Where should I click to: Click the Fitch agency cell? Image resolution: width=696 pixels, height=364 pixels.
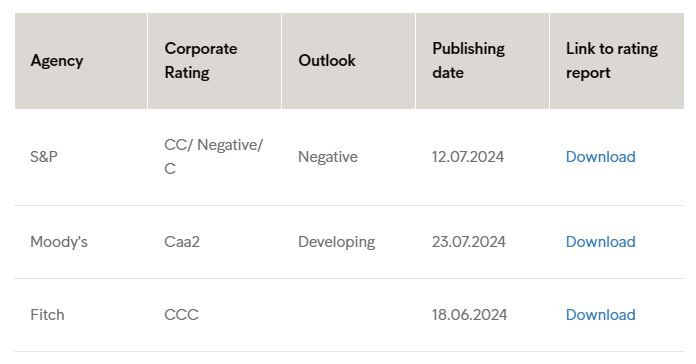click(x=47, y=315)
